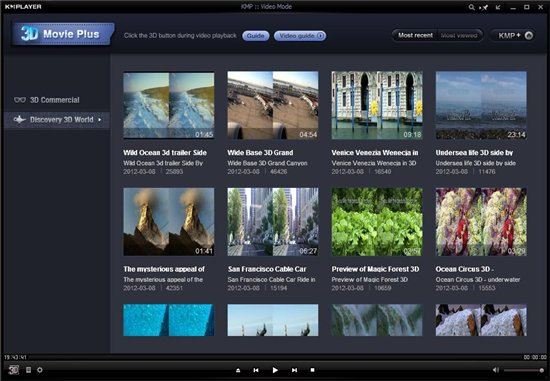
Task: Open the Guide button
Action: (256, 36)
